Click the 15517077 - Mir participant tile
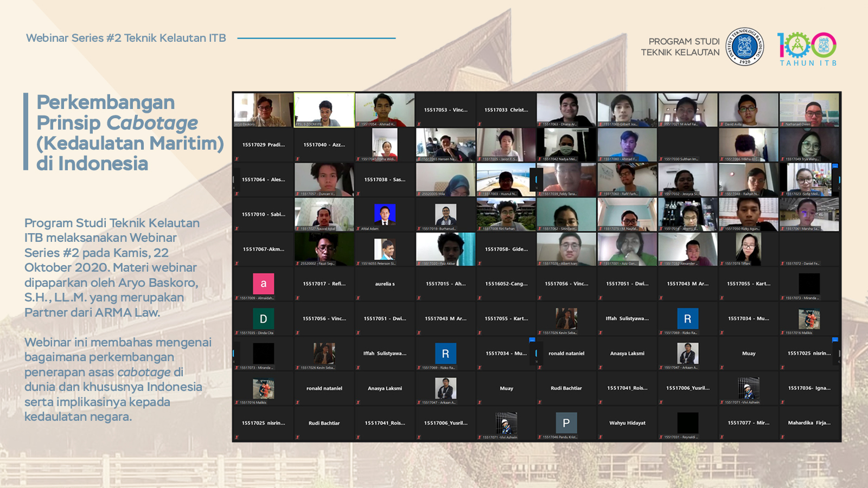 click(x=748, y=423)
